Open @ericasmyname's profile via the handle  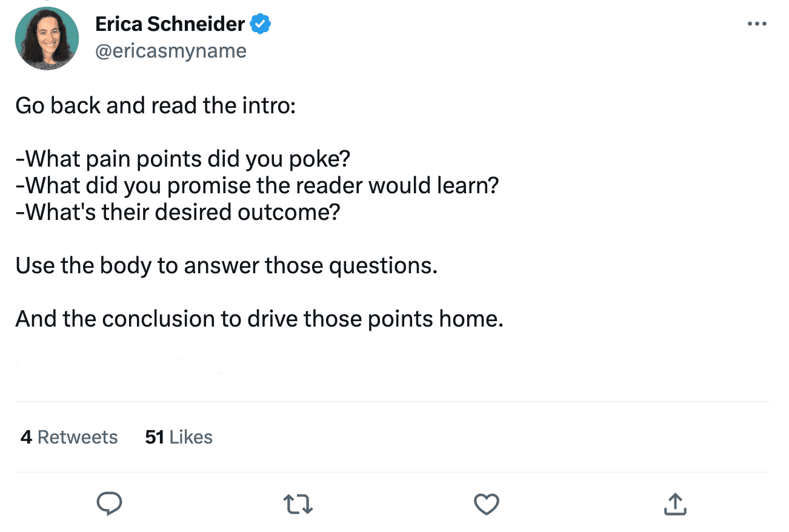pyautogui.click(x=171, y=50)
